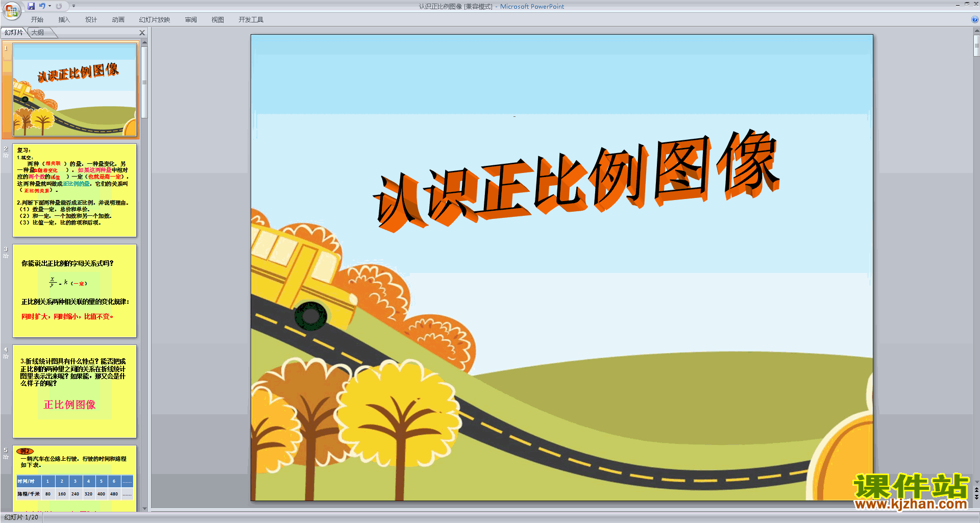Open the 视图 ribbon tab
Image resolution: width=980 pixels, height=523 pixels.
coord(217,20)
